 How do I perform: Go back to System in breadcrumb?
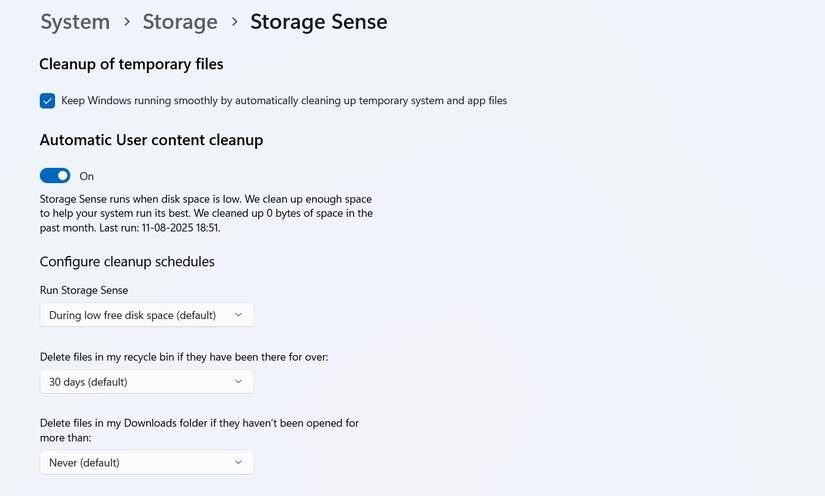tap(75, 21)
